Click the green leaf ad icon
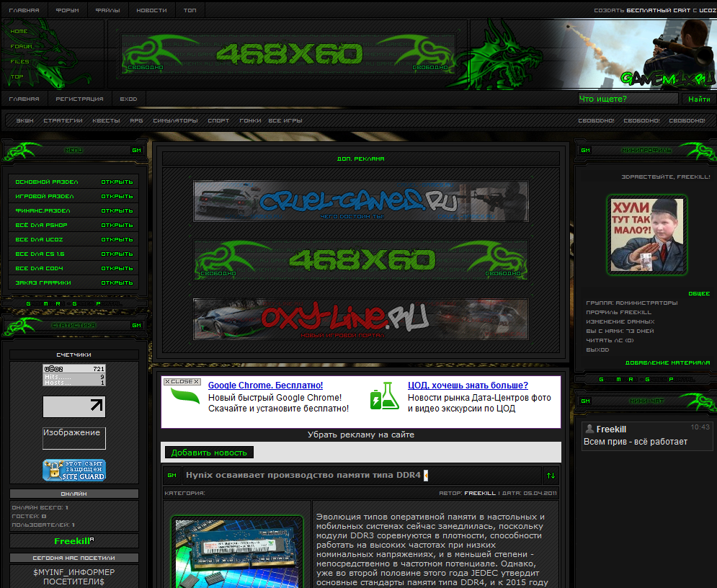Image resolution: width=717 pixels, height=588 pixels. pyautogui.click(x=184, y=396)
